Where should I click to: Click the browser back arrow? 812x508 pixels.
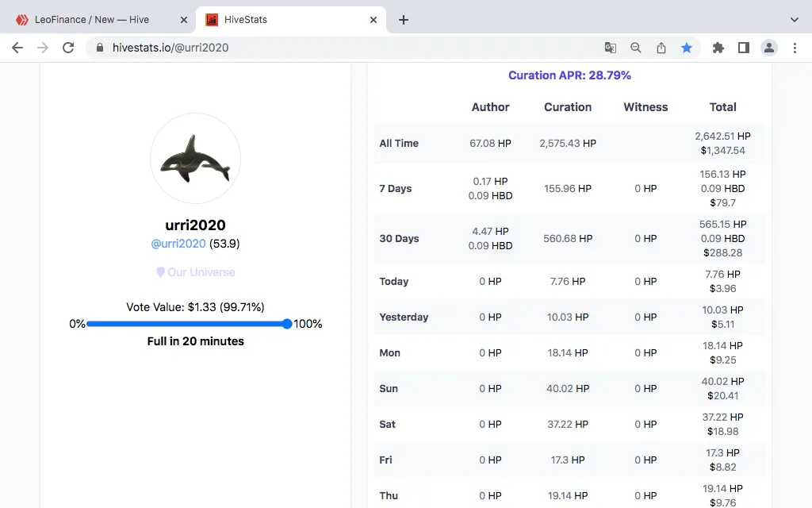(x=17, y=48)
